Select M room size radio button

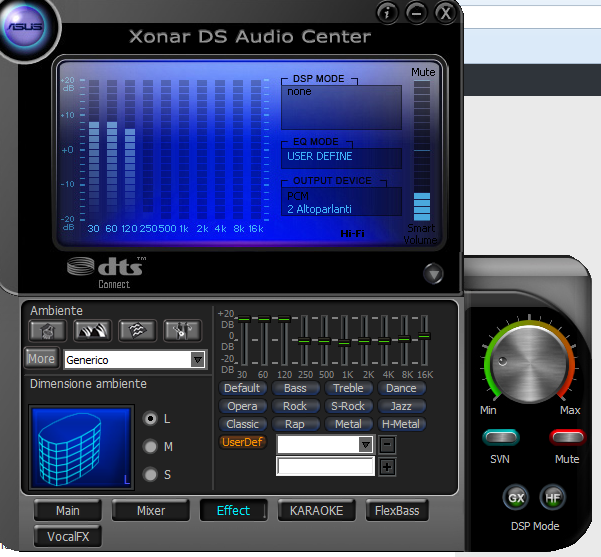click(150, 446)
